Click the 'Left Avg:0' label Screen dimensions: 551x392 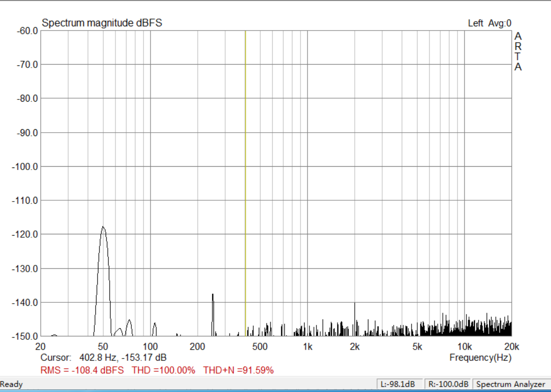489,23
